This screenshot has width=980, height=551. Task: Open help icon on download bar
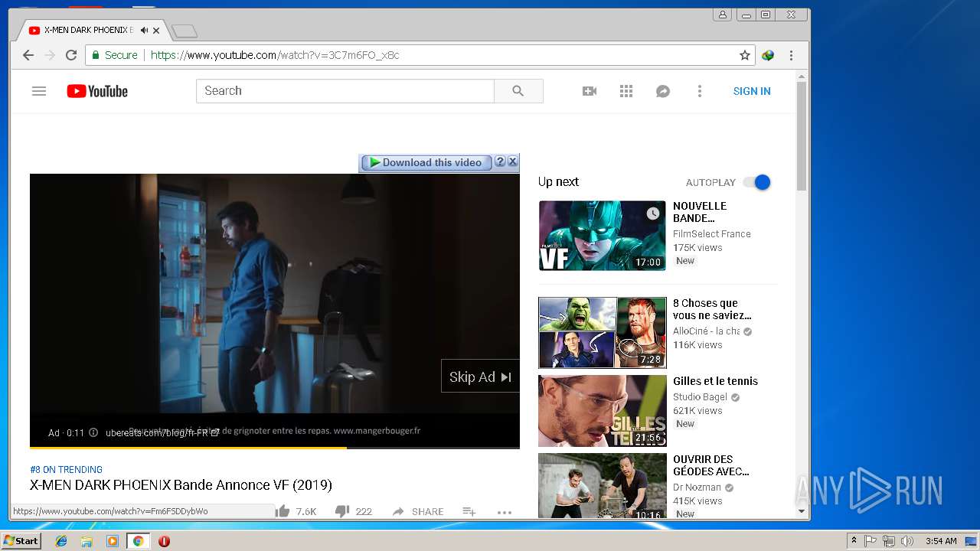(x=500, y=161)
